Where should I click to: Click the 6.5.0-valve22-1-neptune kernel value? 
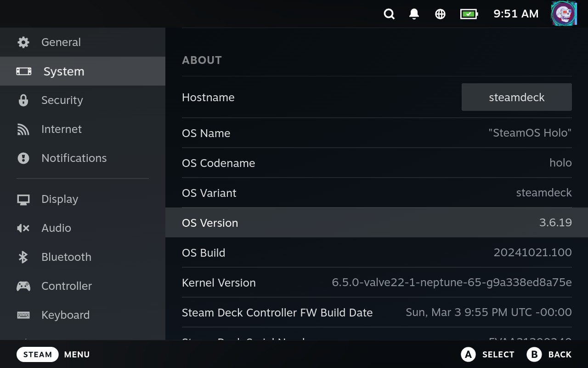452,282
